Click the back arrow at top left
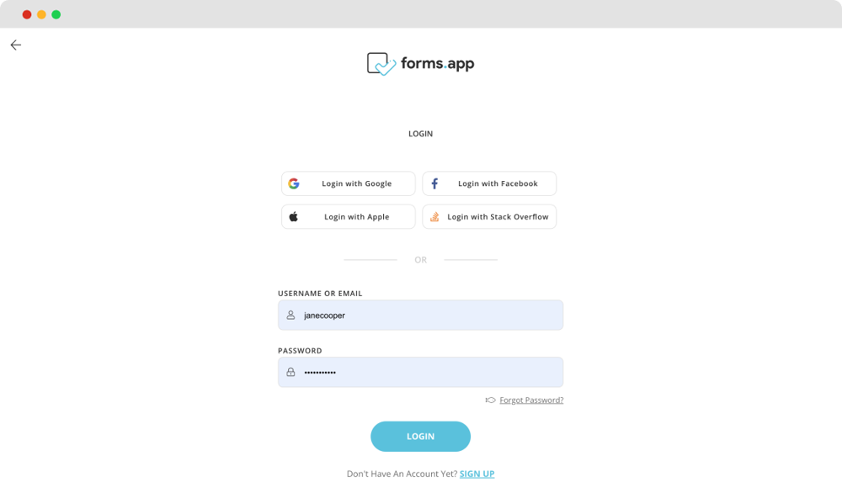Viewport: 842px width, 504px height. (15, 45)
